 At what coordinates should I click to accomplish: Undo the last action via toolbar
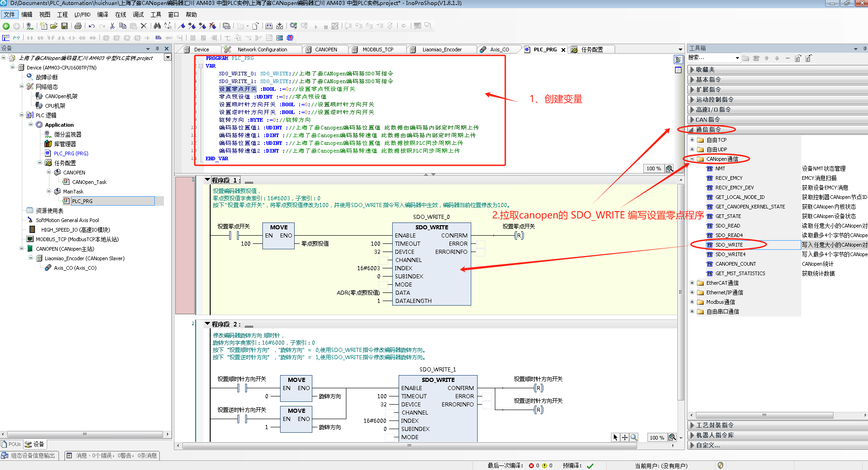click(92, 26)
